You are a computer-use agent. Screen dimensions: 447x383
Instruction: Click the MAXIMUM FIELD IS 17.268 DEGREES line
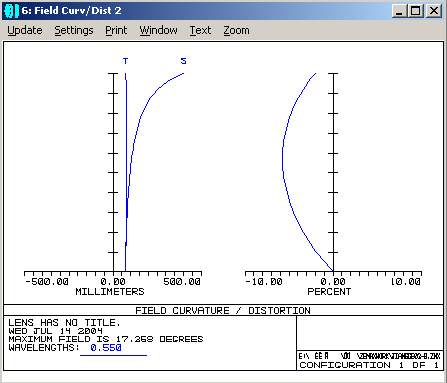pyautogui.click(x=106, y=339)
